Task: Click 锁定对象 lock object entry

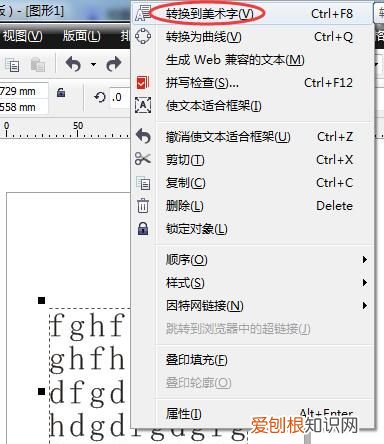Action: (x=253, y=229)
